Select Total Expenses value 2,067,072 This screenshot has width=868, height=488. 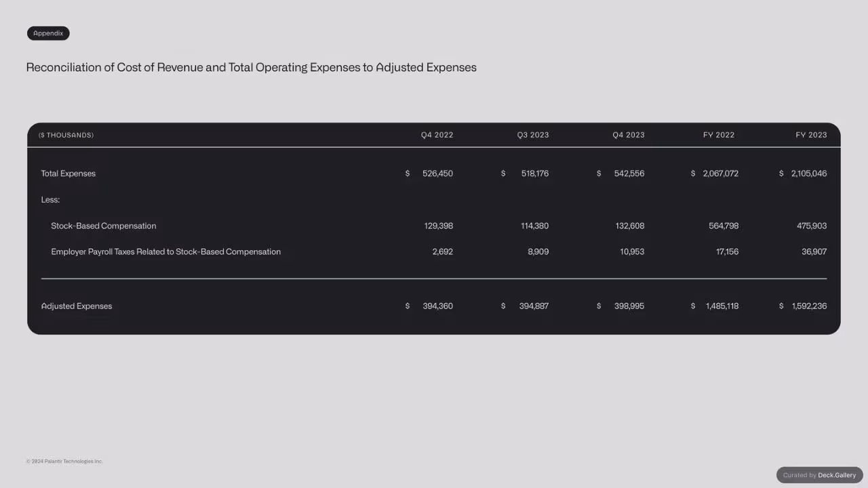721,174
